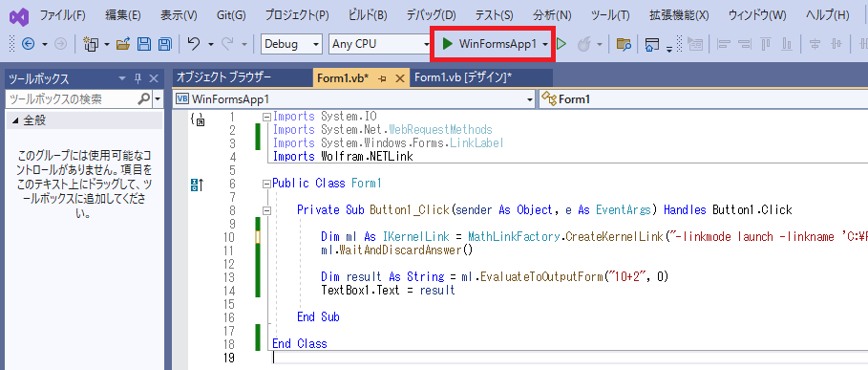
Task: Click the greyed align rights layout icon
Action: pos(745,44)
